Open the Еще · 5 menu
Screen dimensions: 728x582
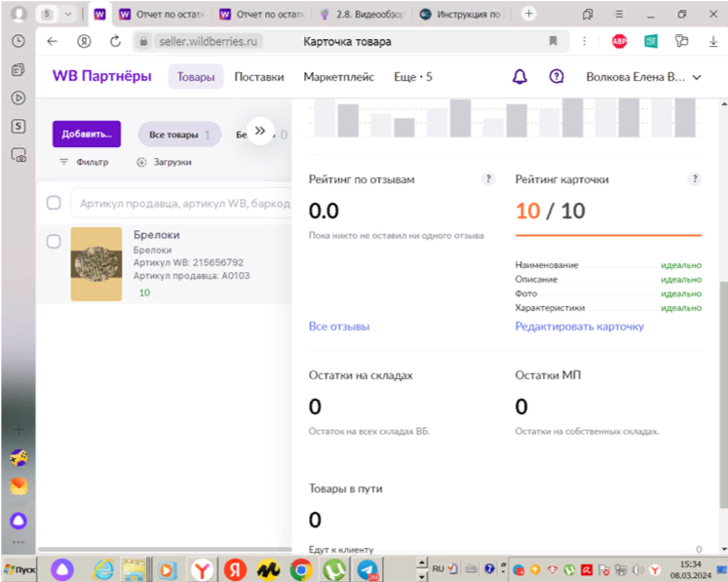click(413, 77)
